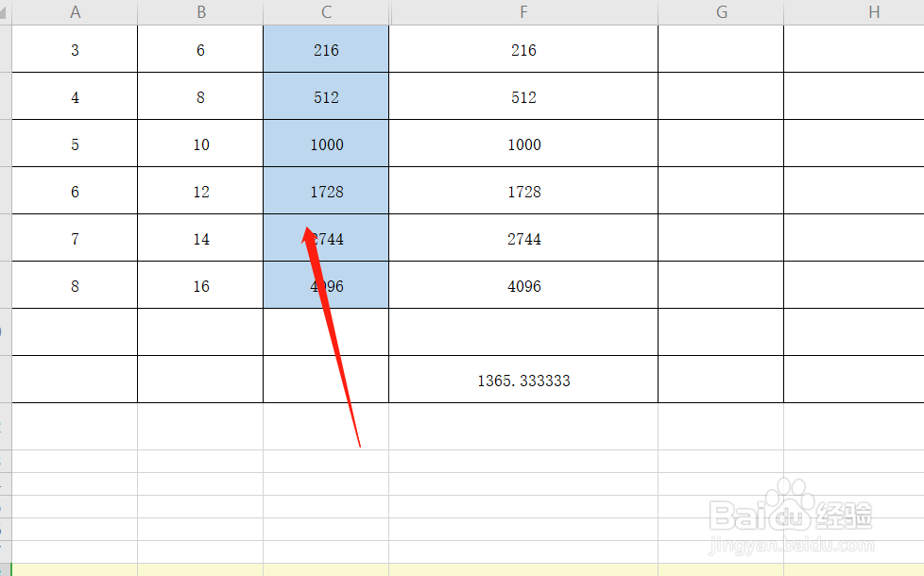Viewport: 924px width, 576px height.
Task: Click empty column G cell beside F's 216
Action: [721, 49]
